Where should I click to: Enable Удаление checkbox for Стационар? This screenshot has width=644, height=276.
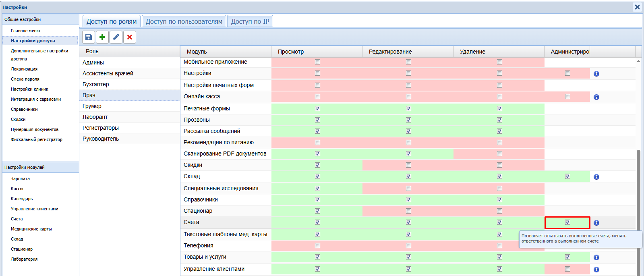coord(499,211)
